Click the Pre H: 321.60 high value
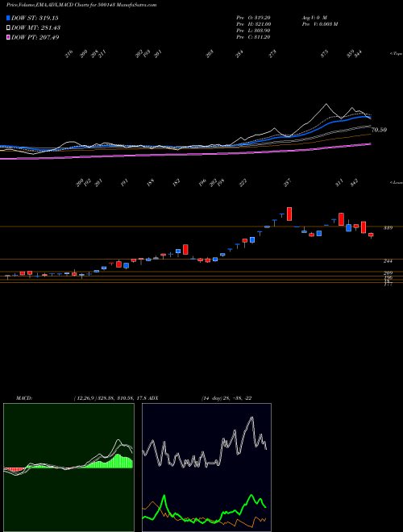This screenshot has height=532, width=403. pyautogui.click(x=253, y=24)
